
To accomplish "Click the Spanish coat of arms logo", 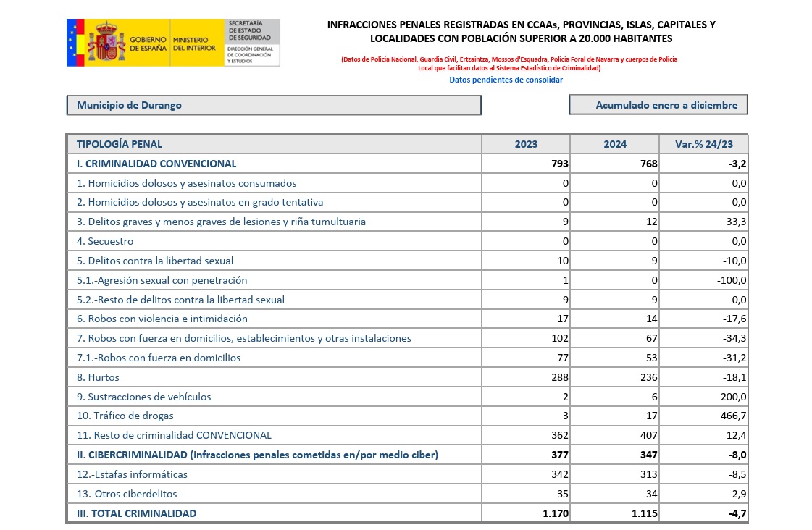I will coord(106,43).
